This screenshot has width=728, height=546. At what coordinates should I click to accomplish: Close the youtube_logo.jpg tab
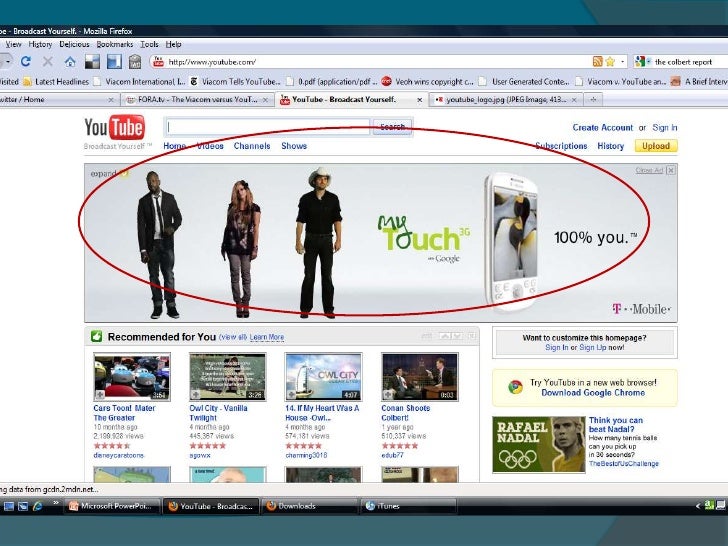[x=574, y=100]
